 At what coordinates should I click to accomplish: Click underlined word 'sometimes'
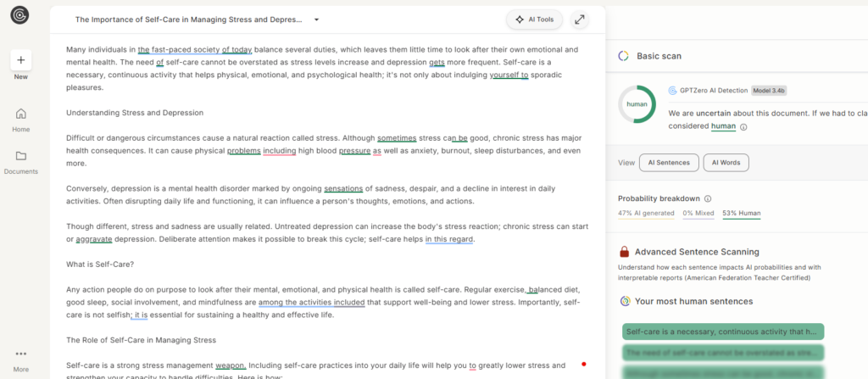pyautogui.click(x=397, y=138)
